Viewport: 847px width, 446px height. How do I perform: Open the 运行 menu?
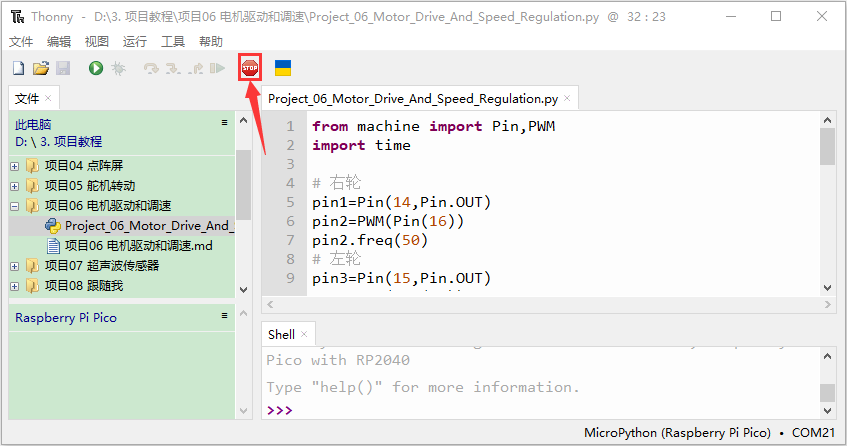(135, 42)
